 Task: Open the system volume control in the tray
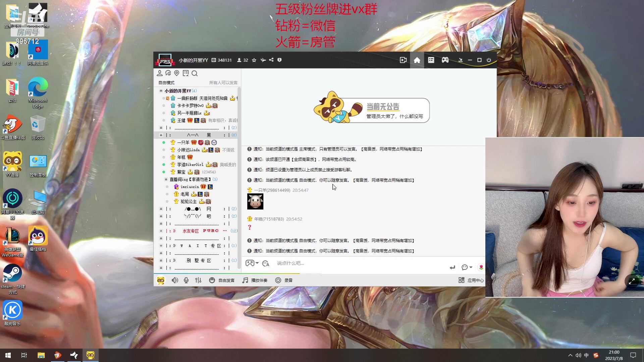click(578, 355)
